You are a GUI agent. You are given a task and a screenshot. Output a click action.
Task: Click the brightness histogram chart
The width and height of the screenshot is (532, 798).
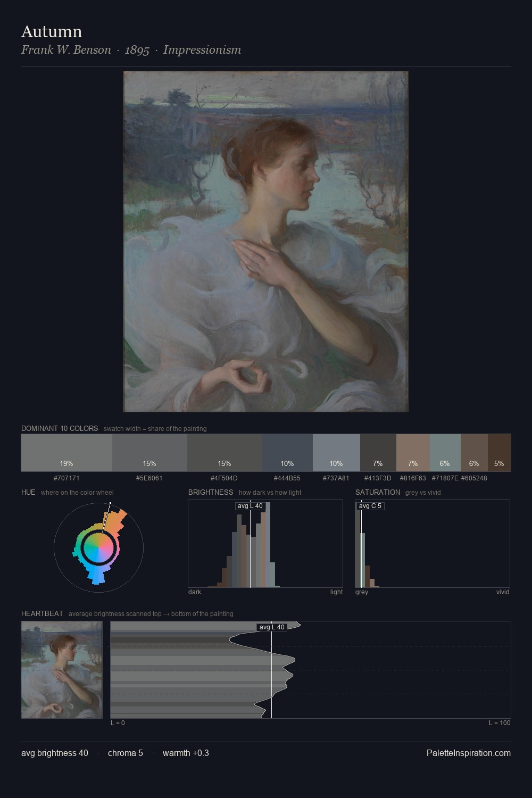pos(265,544)
